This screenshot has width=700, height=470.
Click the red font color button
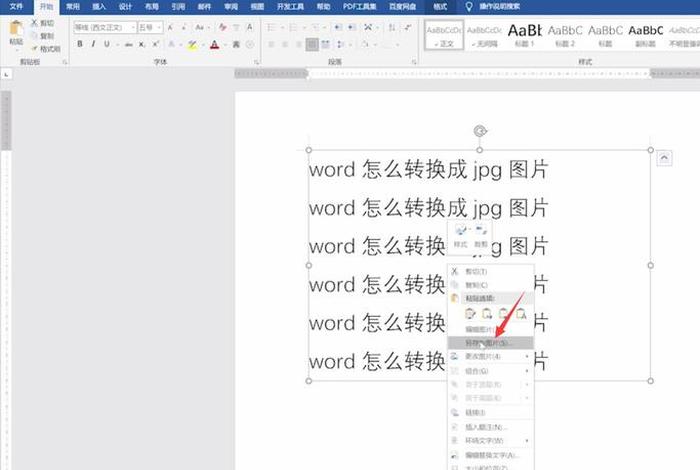(215, 44)
